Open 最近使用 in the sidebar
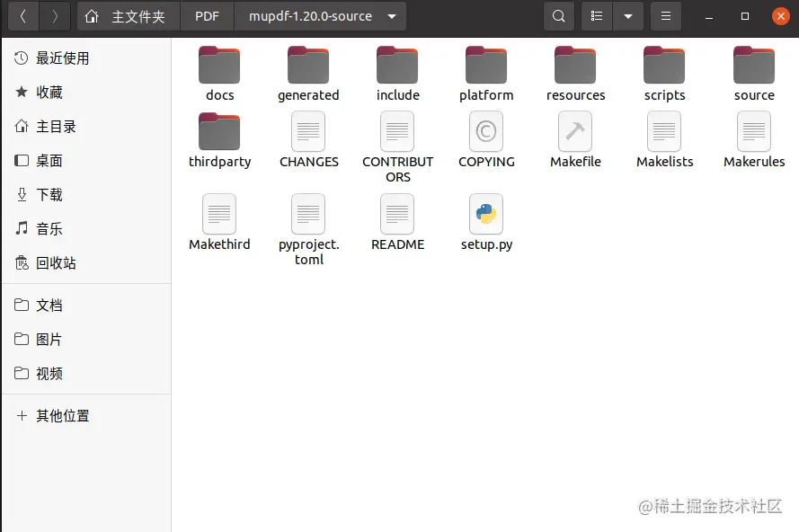 point(86,58)
